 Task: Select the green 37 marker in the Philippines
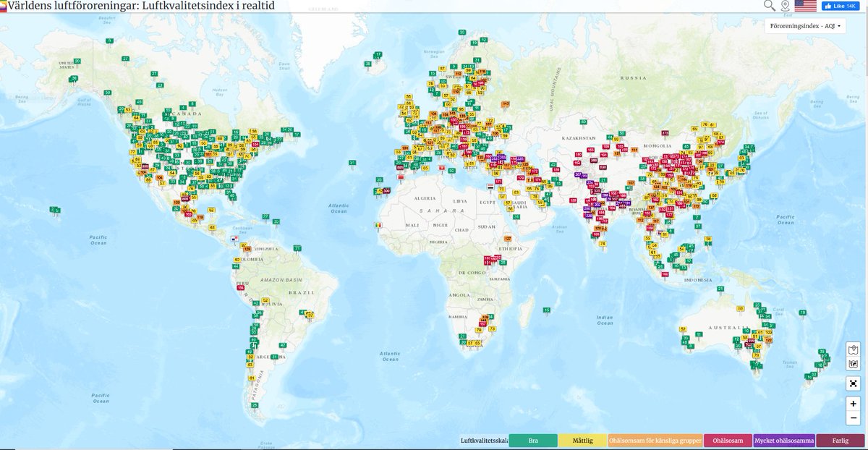click(699, 226)
